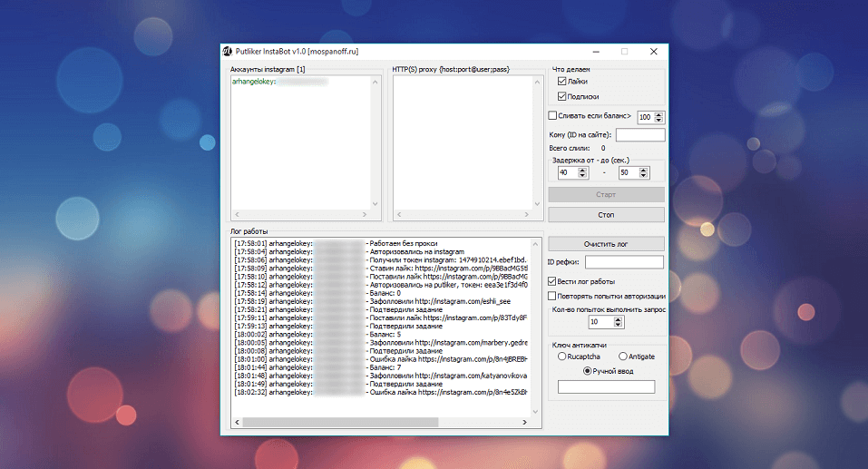Click the minimum delay field showing 40
Screen dimensions: 868x469
(x=568, y=172)
